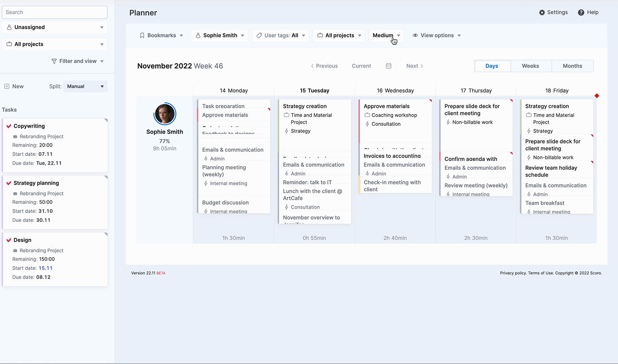
Task: Open Monday's Budget discussion event
Action: (234, 206)
